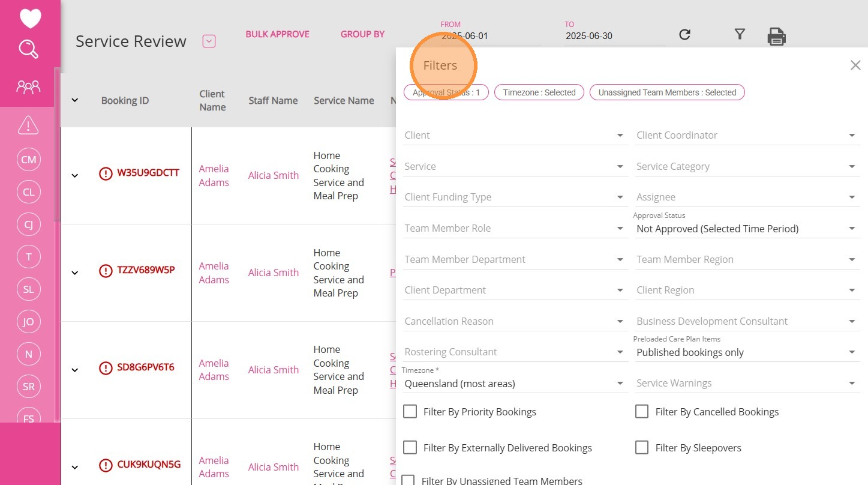This screenshot has width=868, height=485.
Task: Check Filter By Sleepovers option
Action: click(x=642, y=448)
